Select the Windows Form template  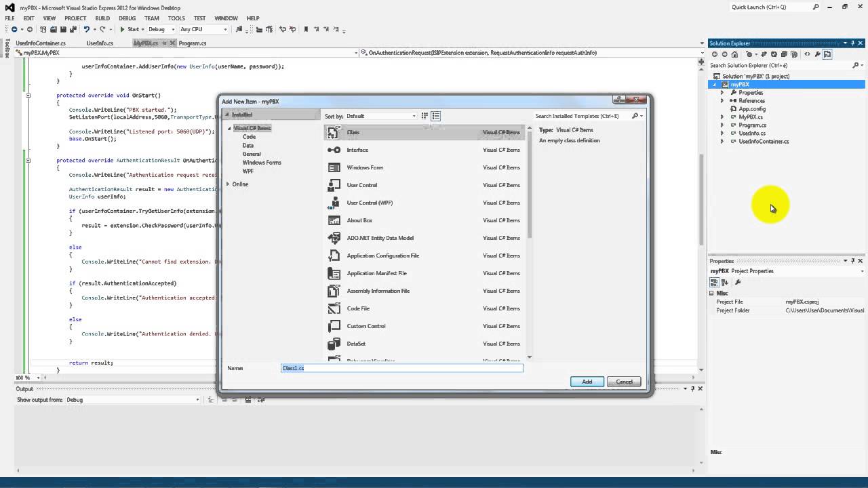coord(425,167)
